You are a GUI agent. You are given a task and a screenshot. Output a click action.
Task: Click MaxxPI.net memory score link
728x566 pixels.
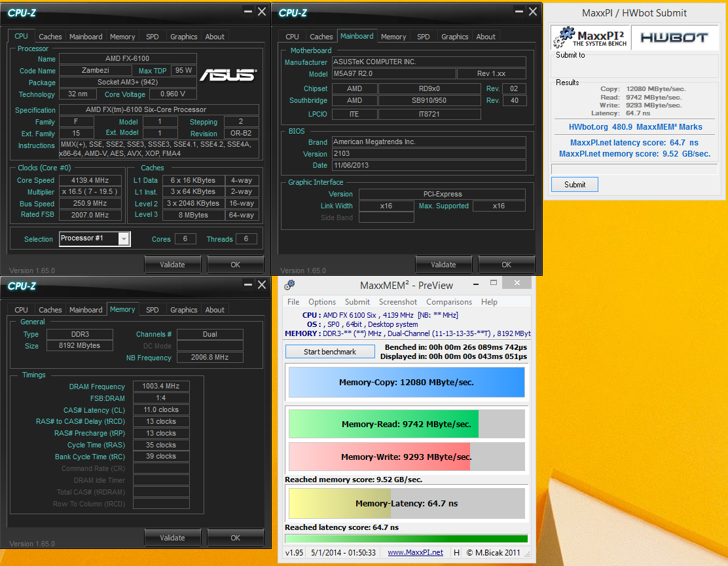(x=634, y=154)
